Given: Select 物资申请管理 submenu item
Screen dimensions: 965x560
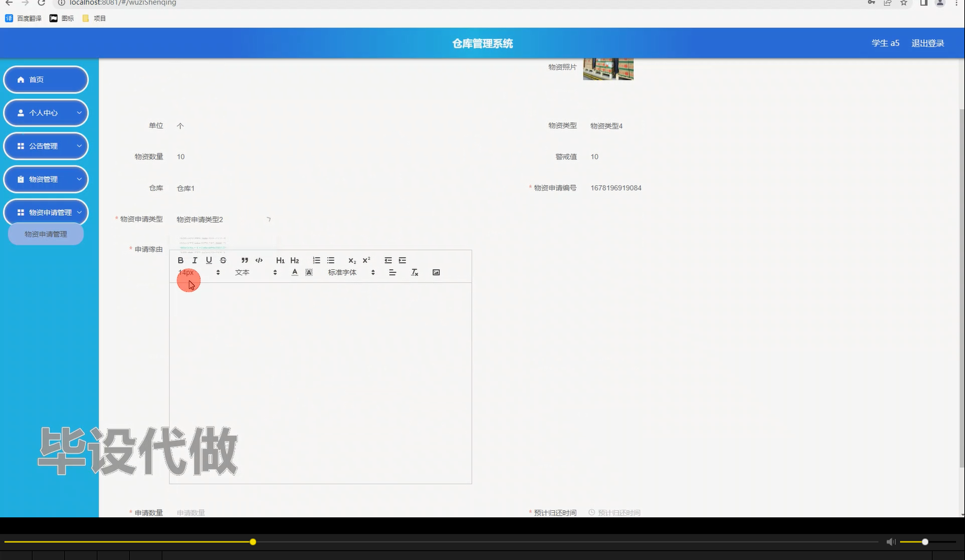Looking at the screenshot, I should click(45, 234).
